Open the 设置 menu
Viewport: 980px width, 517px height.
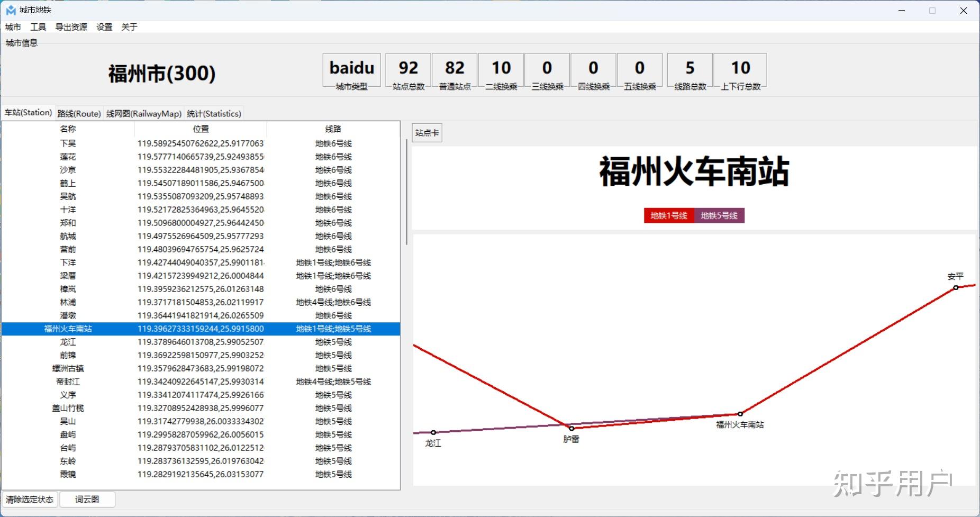pyautogui.click(x=104, y=26)
